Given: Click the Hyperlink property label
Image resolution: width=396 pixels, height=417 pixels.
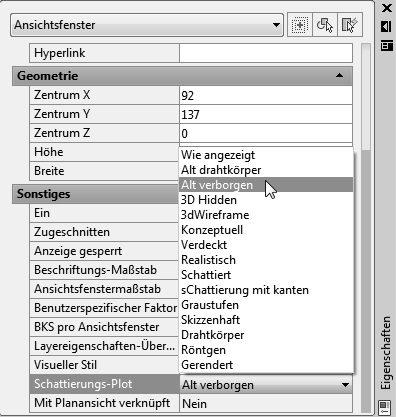Looking at the screenshot, I should [104, 53].
